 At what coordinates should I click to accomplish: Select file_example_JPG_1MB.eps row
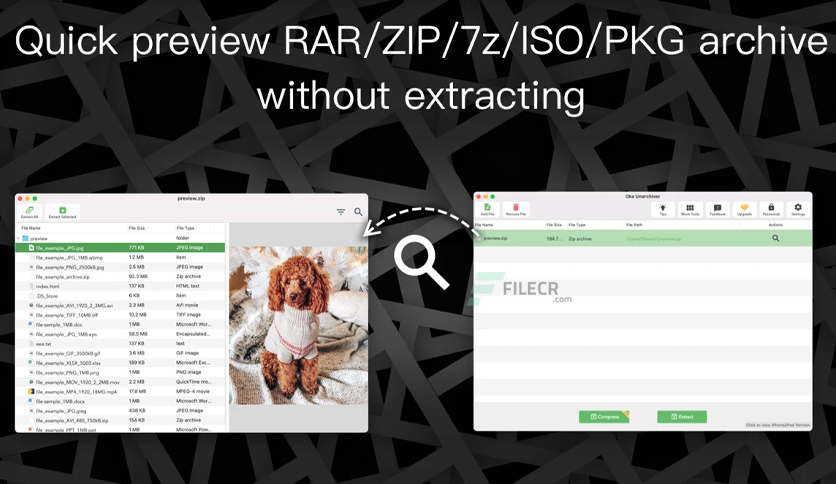click(120, 334)
